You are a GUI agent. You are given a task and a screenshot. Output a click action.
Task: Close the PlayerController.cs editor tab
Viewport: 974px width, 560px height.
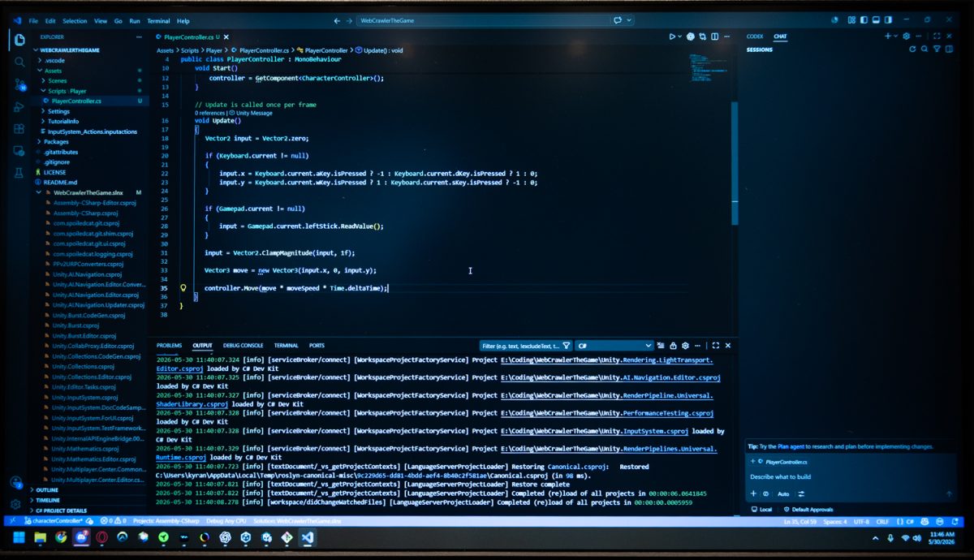click(x=226, y=37)
